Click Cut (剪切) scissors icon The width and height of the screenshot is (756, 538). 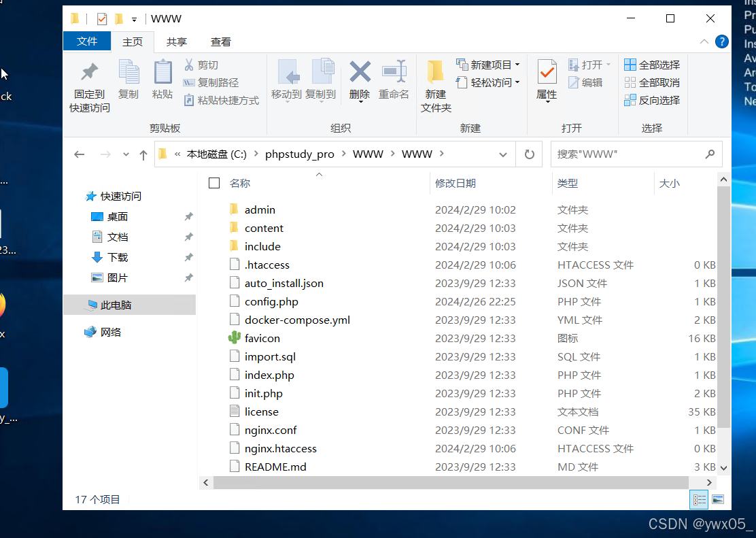click(x=189, y=65)
